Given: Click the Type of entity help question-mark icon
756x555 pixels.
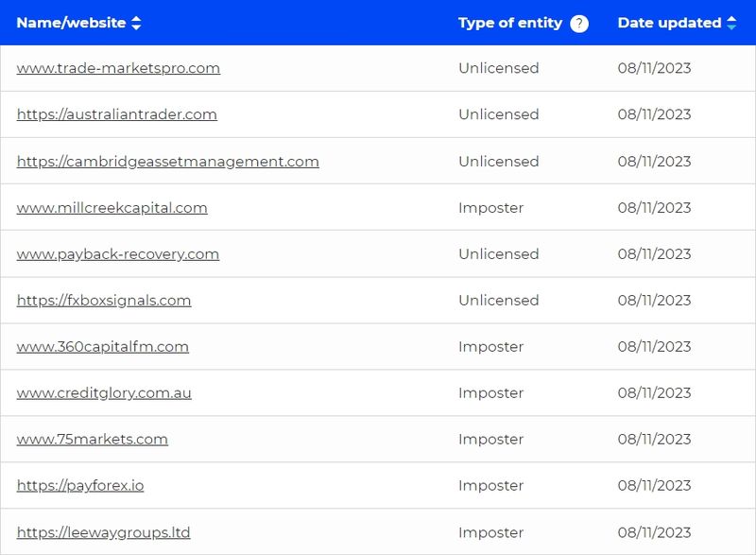Looking at the screenshot, I should click(579, 23).
